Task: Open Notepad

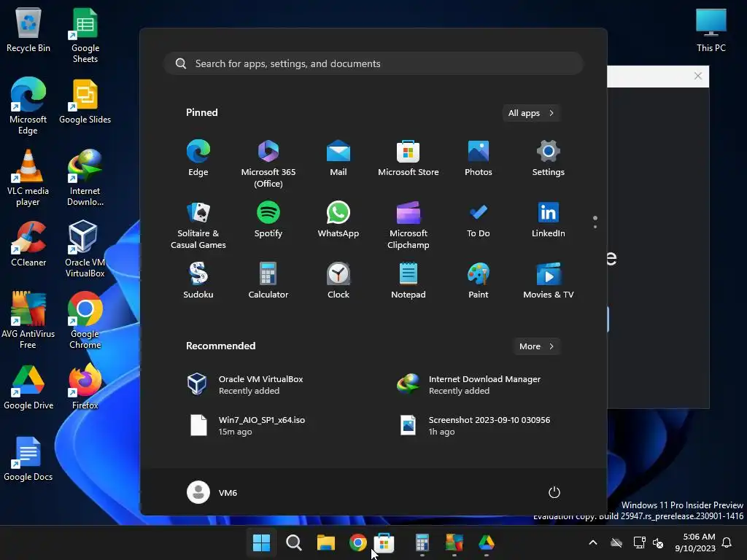Action: coord(409,281)
